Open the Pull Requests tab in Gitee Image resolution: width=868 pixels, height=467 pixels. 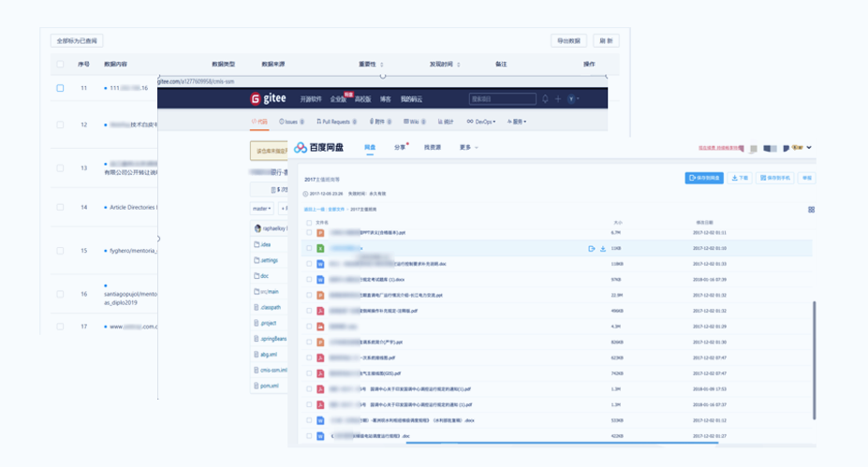click(336, 121)
